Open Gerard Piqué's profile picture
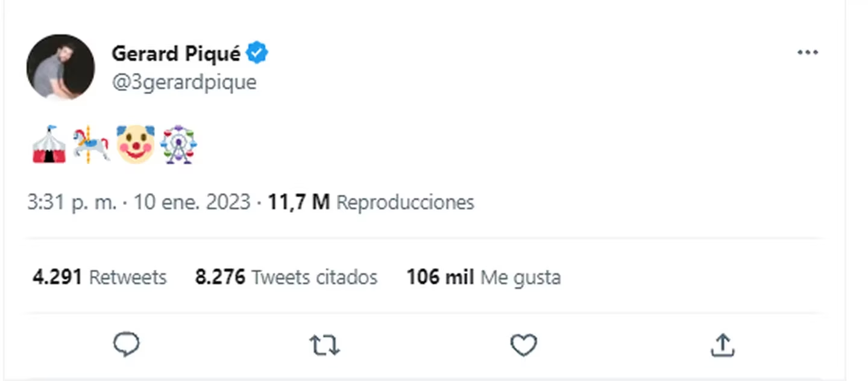 (60, 68)
